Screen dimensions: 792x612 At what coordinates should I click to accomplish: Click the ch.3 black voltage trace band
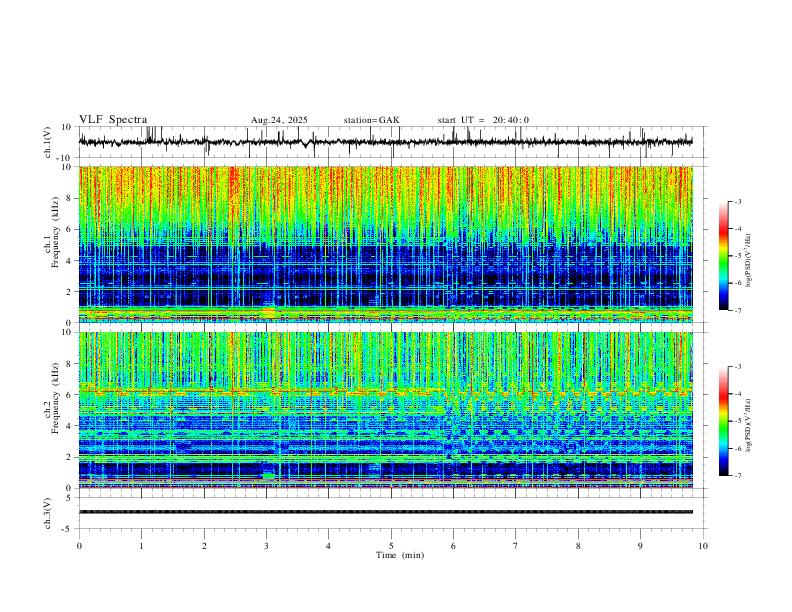[x=385, y=512]
